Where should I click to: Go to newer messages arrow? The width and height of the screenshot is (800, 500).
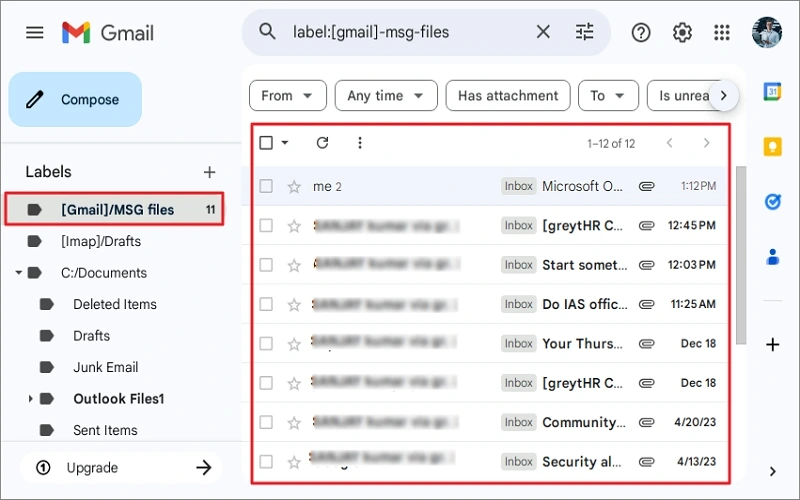[x=669, y=143]
